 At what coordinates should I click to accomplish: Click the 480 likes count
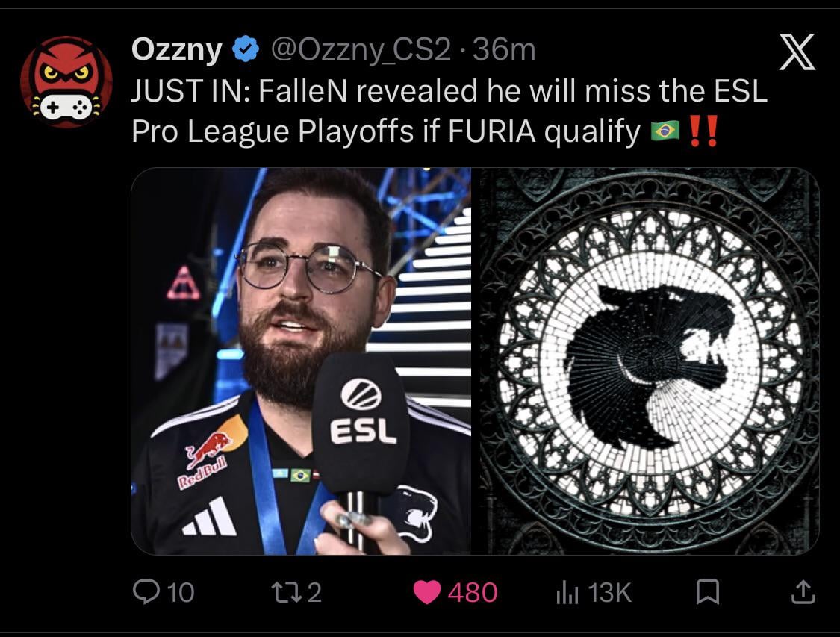pos(473,593)
